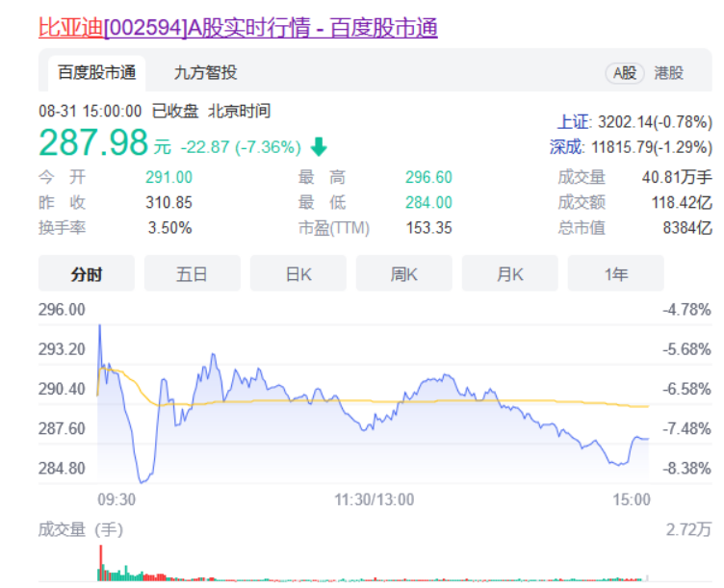The width and height of the screenshot is (724, 588).
Task: Toggle the A股 market pill
Action: 625,73
